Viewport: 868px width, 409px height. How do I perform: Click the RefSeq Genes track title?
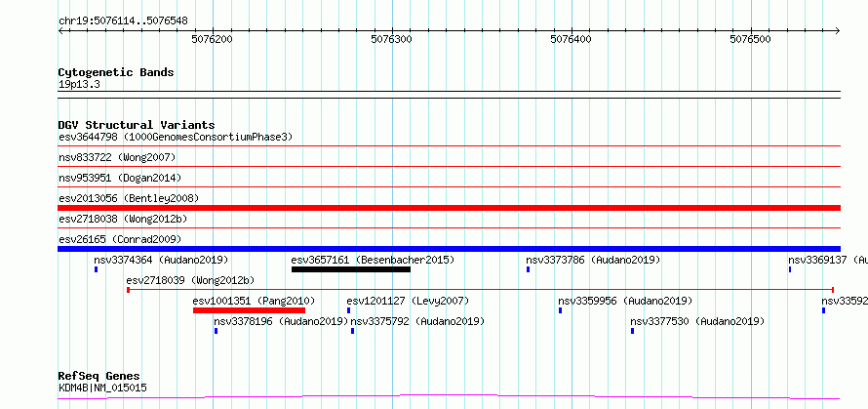[x=99, y=377]
